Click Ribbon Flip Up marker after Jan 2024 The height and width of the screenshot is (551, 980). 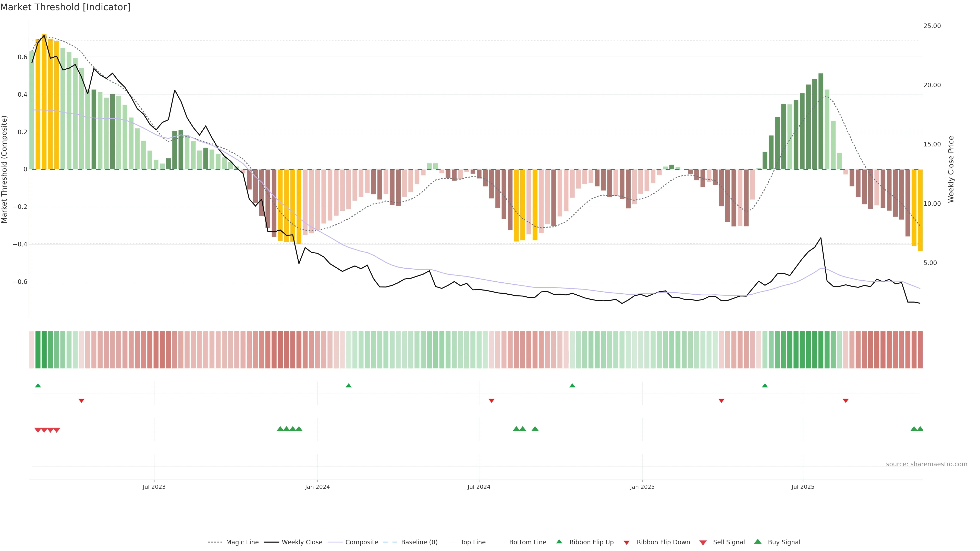click(x=348, y=386)
